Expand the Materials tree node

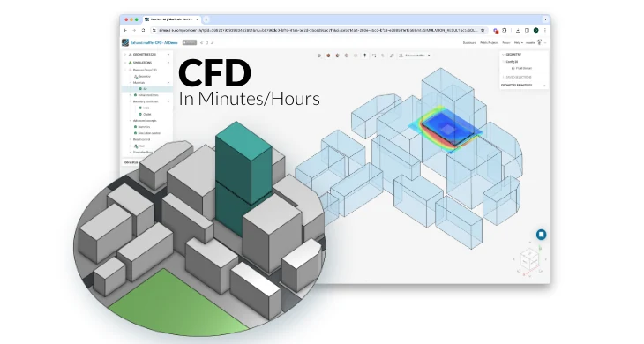[131, 83]
